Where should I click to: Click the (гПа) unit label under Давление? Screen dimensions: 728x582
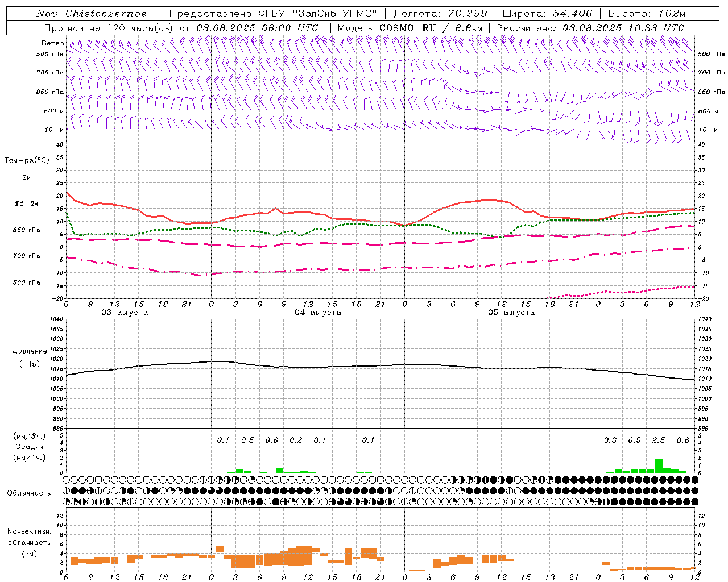30,364
